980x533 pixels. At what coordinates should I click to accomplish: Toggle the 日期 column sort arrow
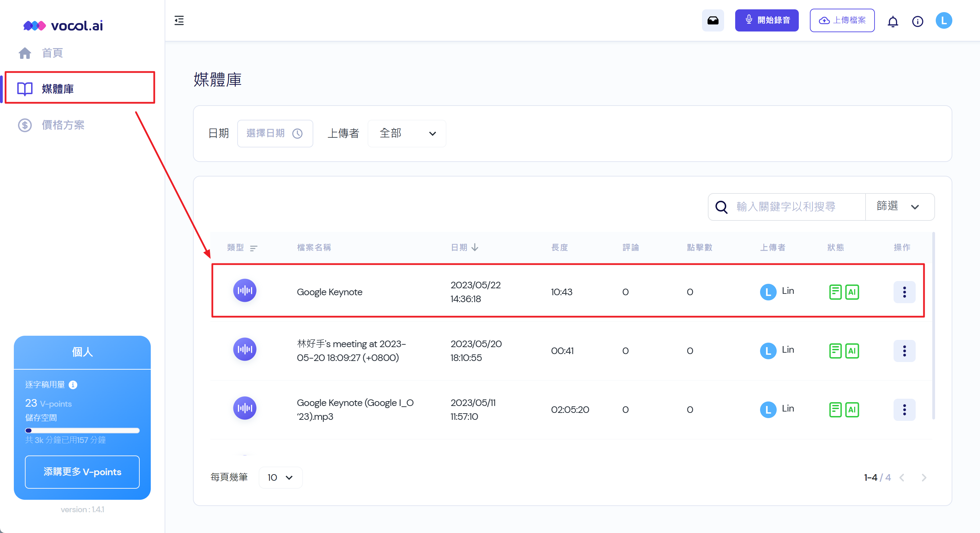474,247
